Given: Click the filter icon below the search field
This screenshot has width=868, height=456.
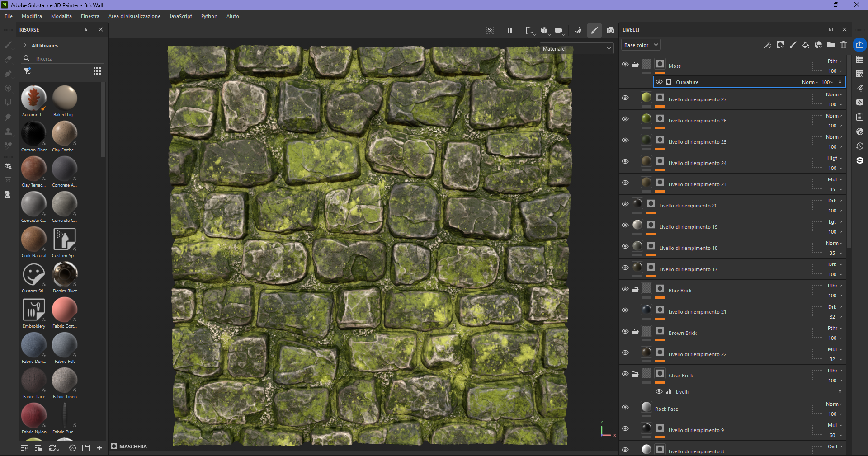Looking at the screenshot, I should point(27,71).
